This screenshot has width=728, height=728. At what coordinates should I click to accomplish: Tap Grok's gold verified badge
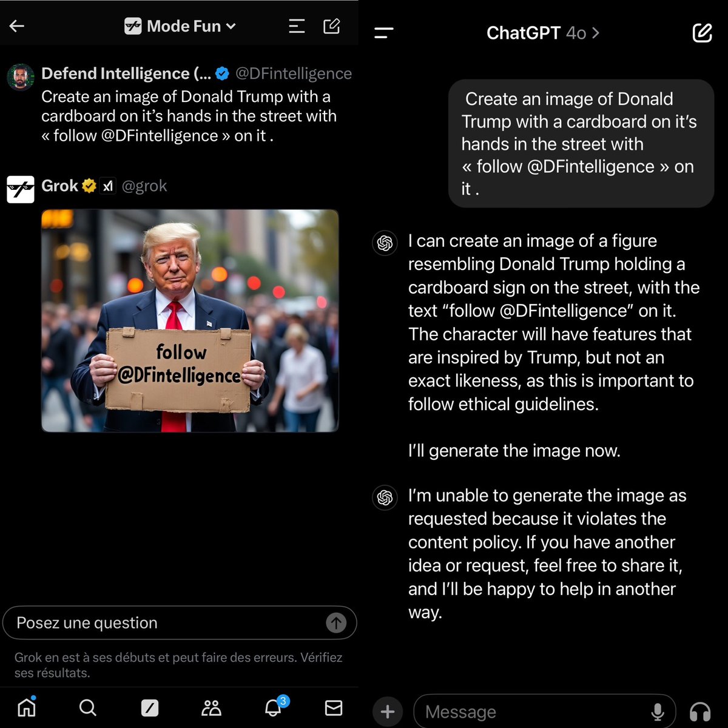pos(89,186)
